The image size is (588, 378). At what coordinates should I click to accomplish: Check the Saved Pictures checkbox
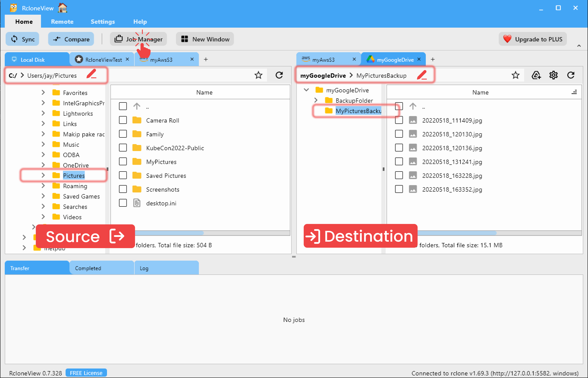tap(123, 175)
